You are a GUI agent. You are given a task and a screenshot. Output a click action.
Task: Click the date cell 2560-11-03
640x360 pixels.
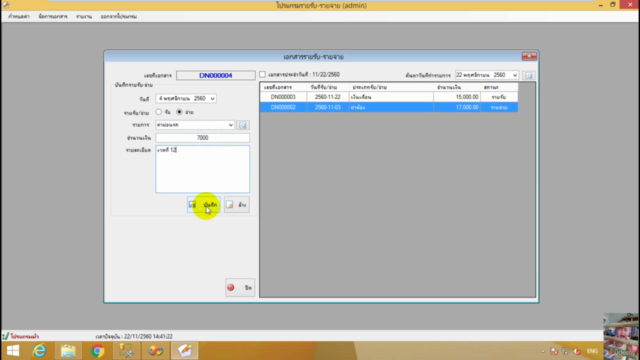pyautogui.click(x=327, y=107)
